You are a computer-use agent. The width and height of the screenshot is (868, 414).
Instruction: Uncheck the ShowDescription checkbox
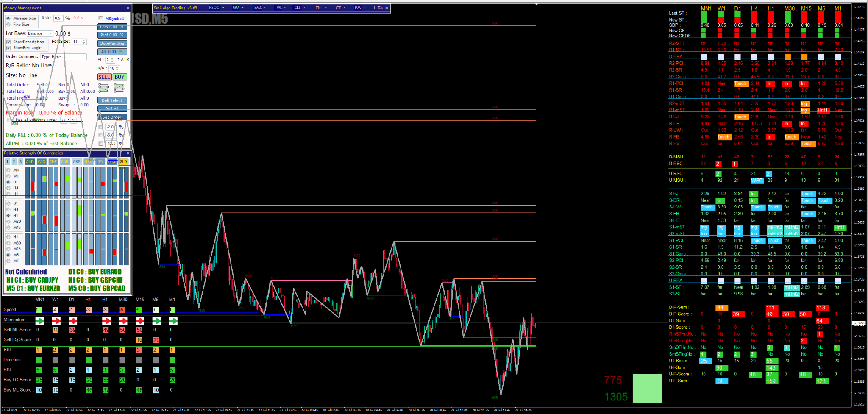[8, 42]
